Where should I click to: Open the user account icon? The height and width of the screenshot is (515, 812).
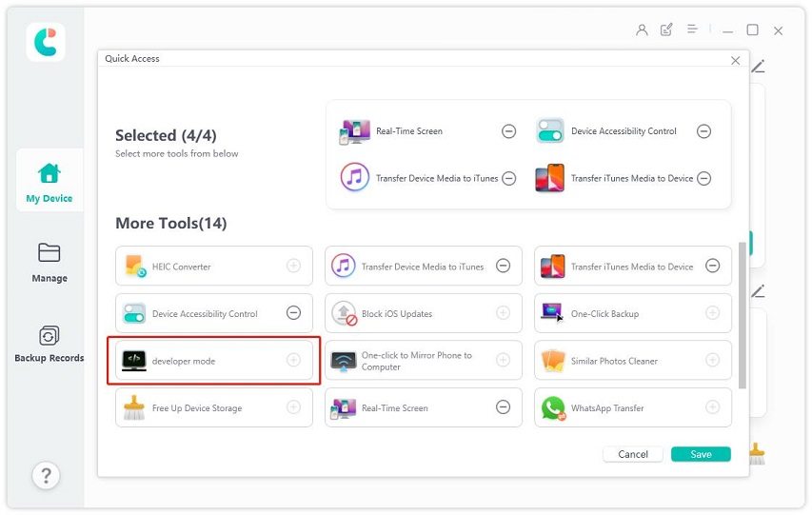click(642, 30)
